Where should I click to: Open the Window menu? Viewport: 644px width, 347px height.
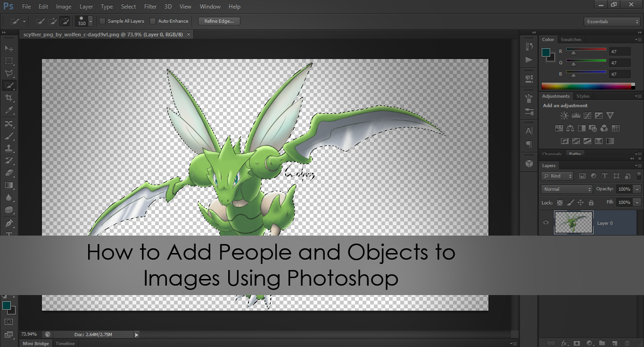pos(210,7)
